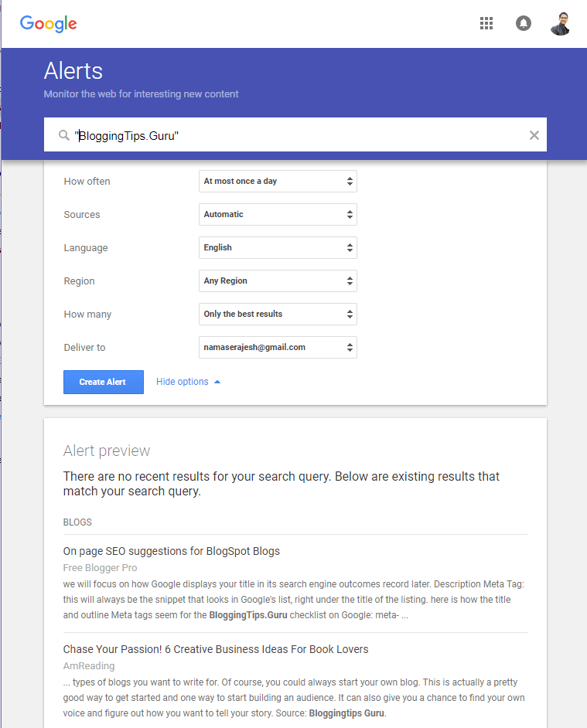The width and height of the screenshot is (587, 728).
Task: Open "On page SEO suggestions for BlogSpot Blogs"
Action: click(x=172, y=551)
